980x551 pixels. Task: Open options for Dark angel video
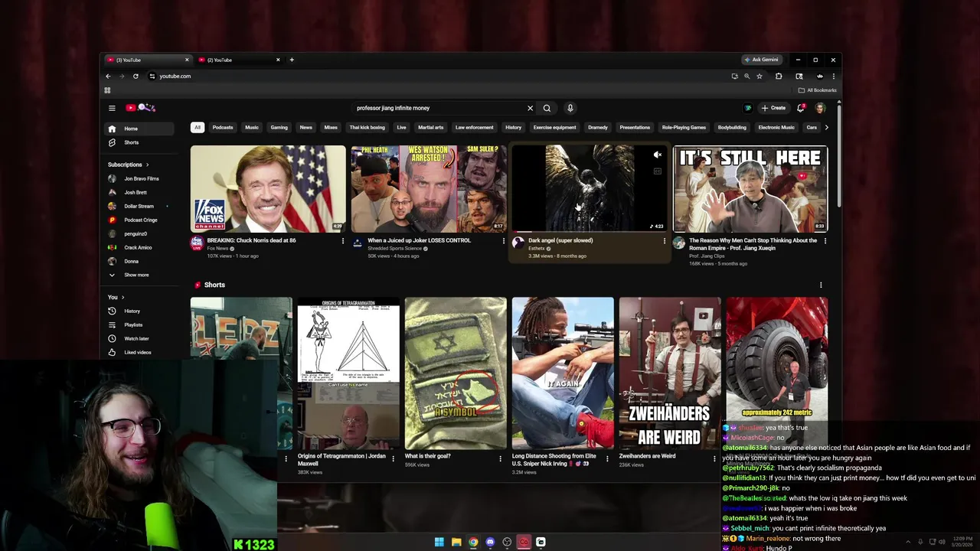click(x=665, y=241)
